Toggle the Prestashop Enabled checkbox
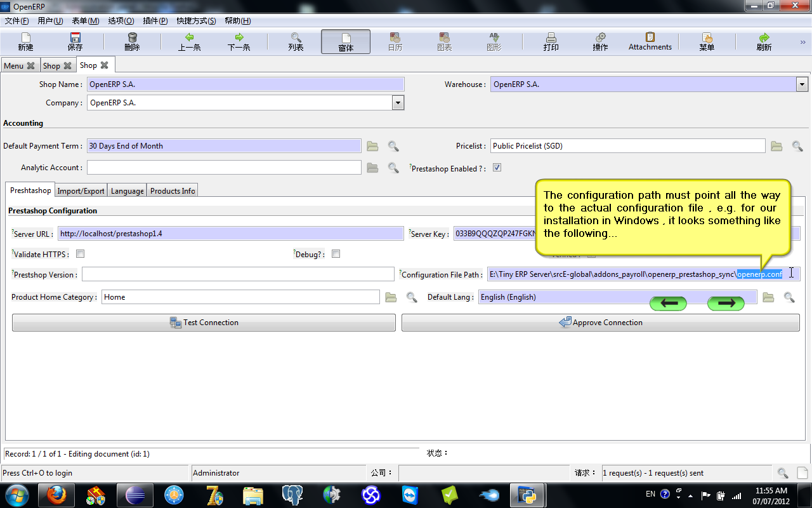Viewport: 812px width, 508px height. [x=497, y=168]
